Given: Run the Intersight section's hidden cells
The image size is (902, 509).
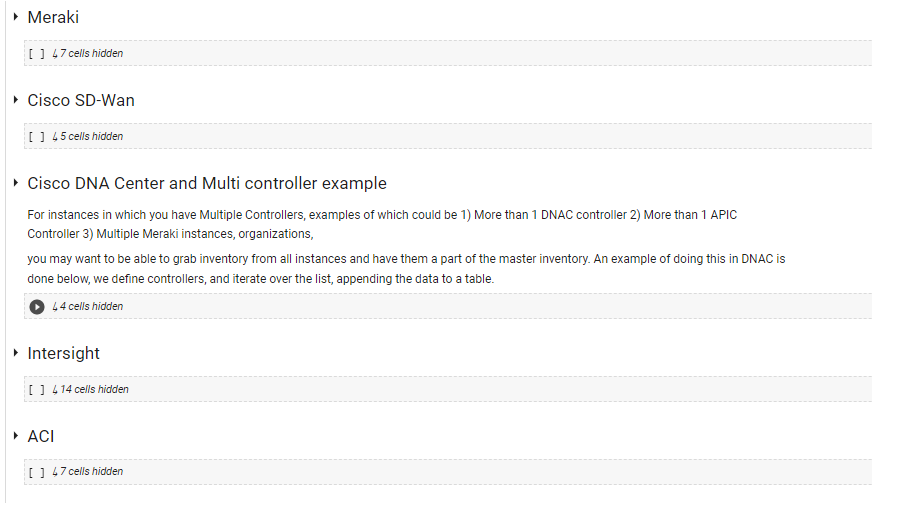Looking at the screenshot, I should coord(36,390).
